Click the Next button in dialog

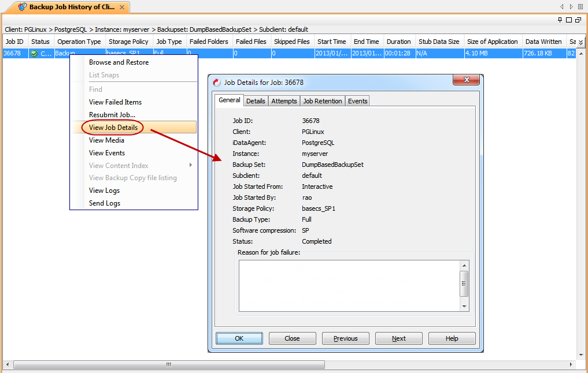tap(399, 338)
